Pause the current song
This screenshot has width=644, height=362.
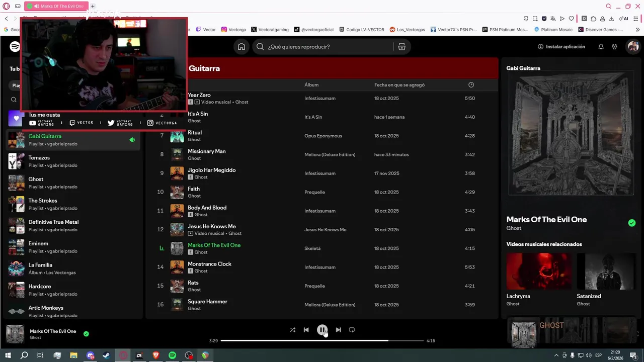(322, 330)
